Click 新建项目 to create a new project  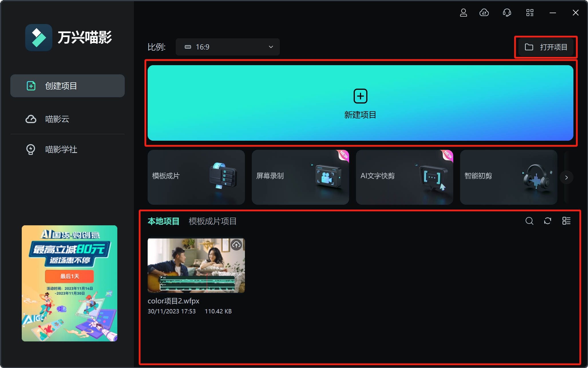[x=360, y=103]
